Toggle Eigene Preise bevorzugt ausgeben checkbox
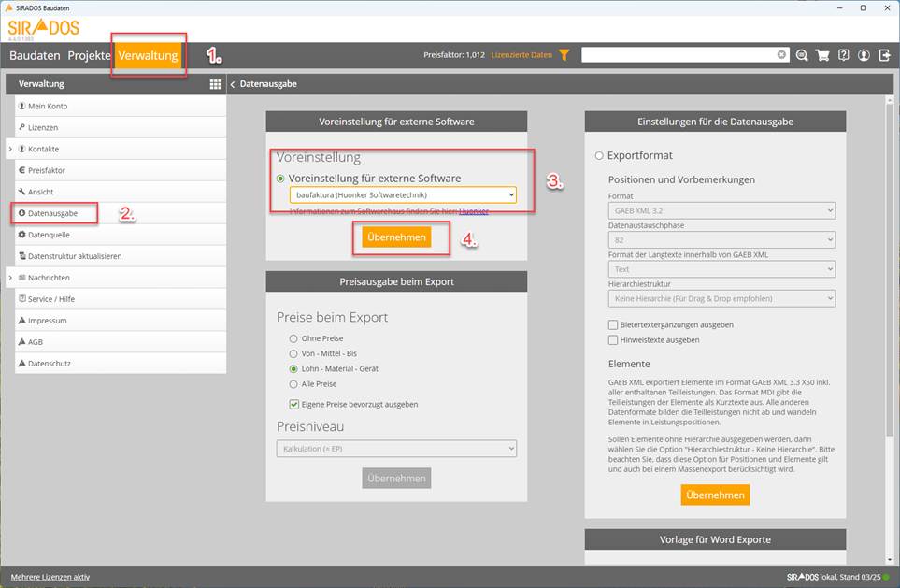 (x=293, y=404)
